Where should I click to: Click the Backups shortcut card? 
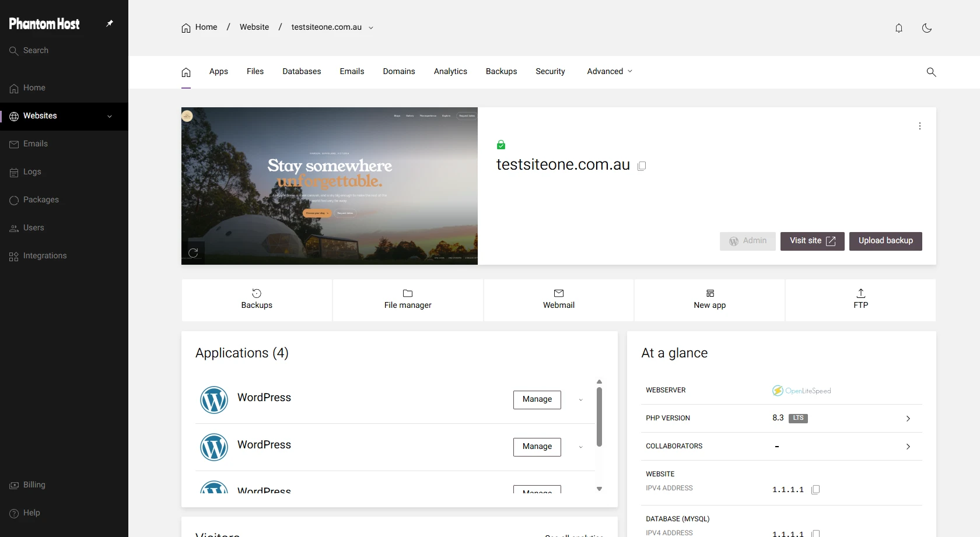[257, 300]
